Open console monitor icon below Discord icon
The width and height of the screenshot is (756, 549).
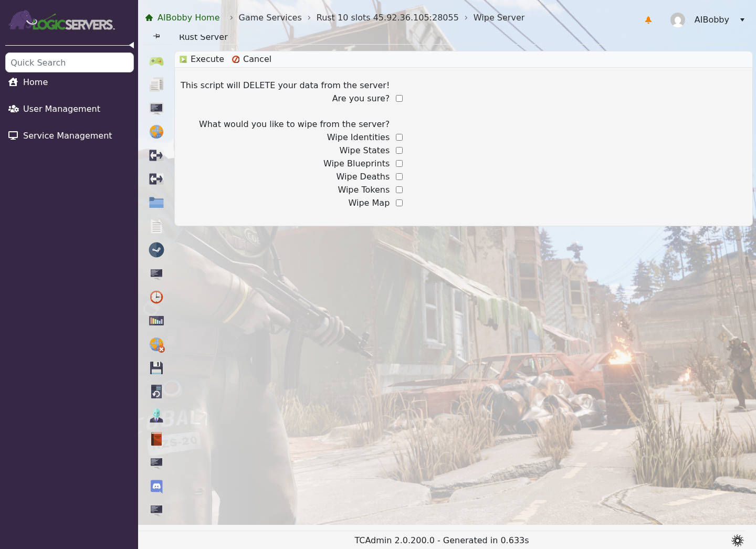pyautogui.click(x=156, y=510)
